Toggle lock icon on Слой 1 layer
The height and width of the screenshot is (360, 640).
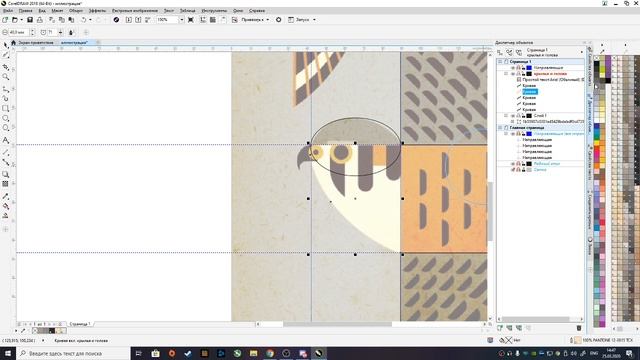pos(523,116)
